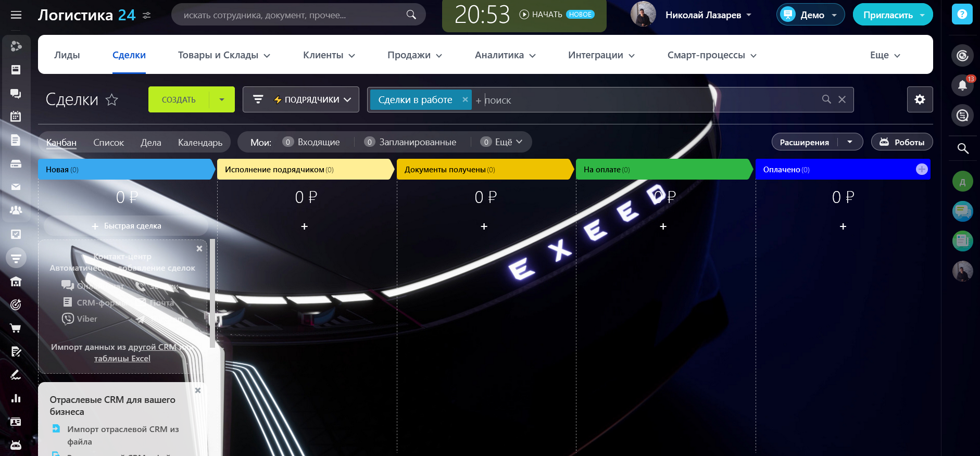Switch to the Лиды tab
This screenshot has width=980, height=456.
coord(67,55)
